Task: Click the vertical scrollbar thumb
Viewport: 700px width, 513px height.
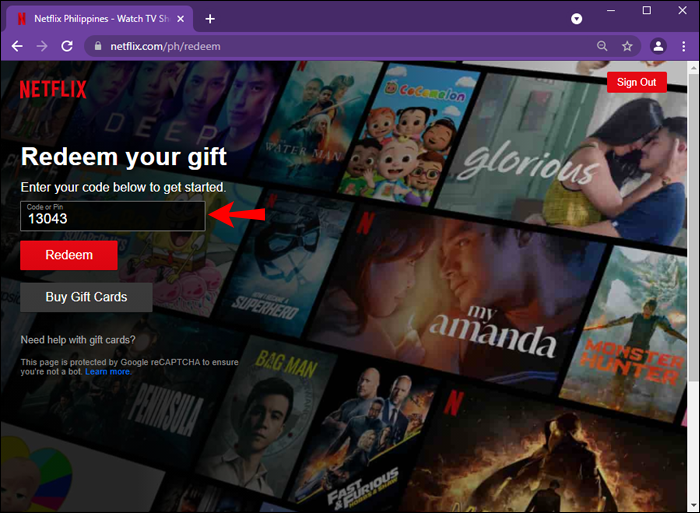Action: tap(693, 228)
